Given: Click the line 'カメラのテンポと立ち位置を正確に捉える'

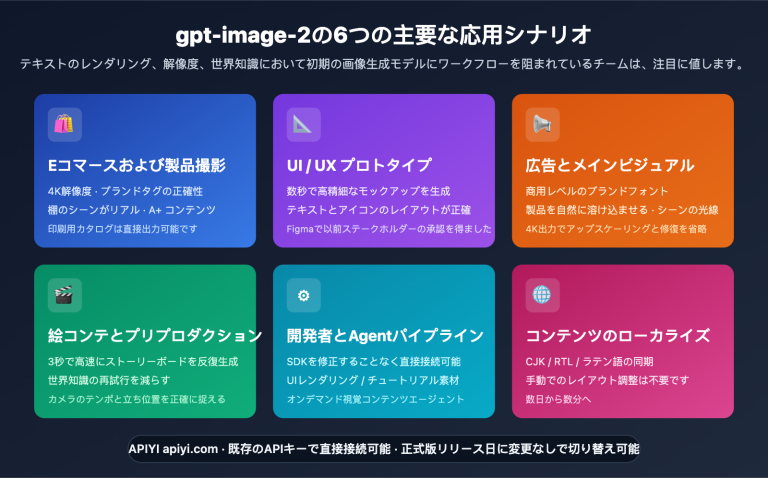Looking at the screenshot, I should [x=137, y=399].
